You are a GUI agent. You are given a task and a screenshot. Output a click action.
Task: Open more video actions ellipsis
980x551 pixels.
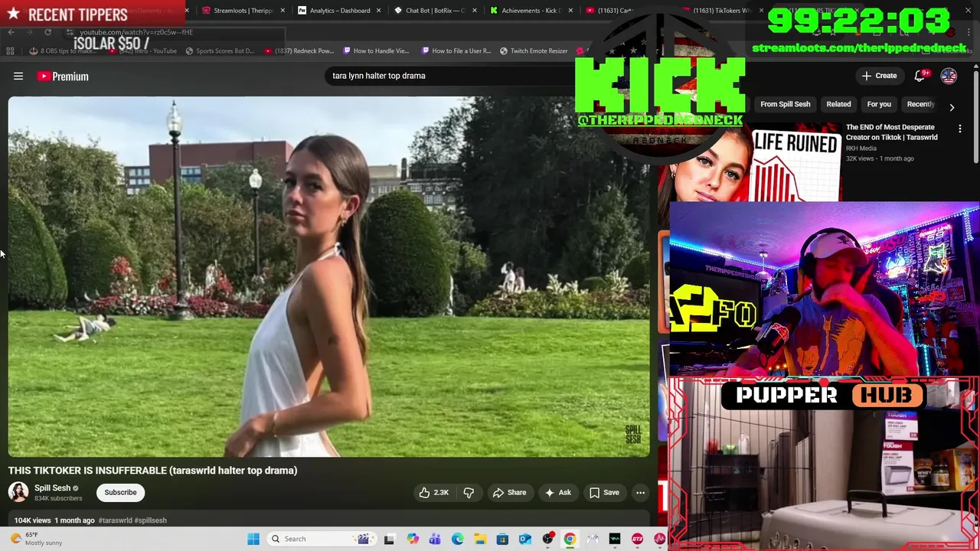point(641,493)
